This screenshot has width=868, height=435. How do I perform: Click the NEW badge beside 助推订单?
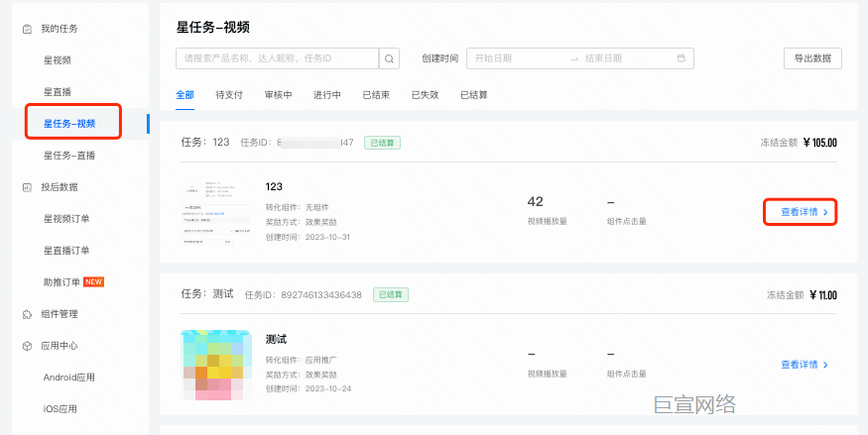pyautogui.click(x=93, y=281)
